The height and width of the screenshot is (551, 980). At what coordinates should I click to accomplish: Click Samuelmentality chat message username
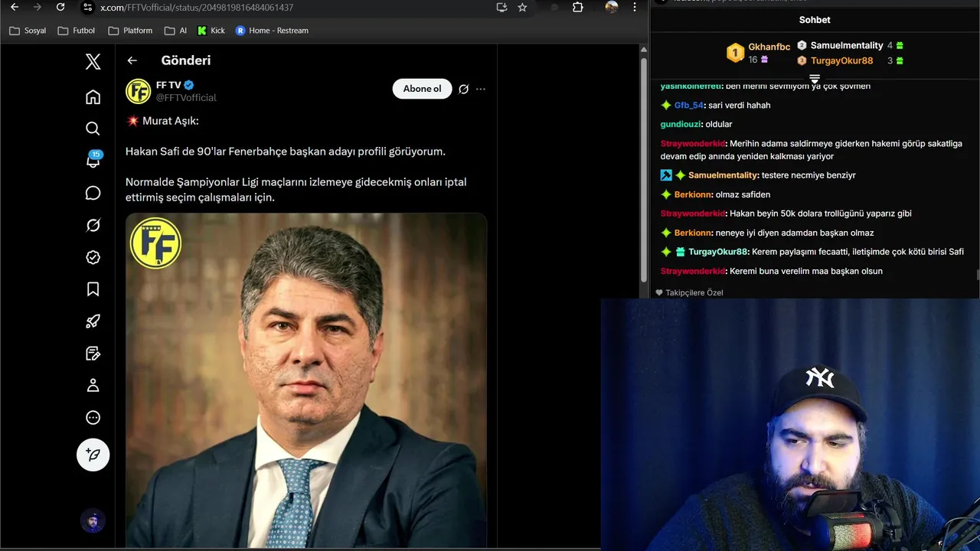722,175
